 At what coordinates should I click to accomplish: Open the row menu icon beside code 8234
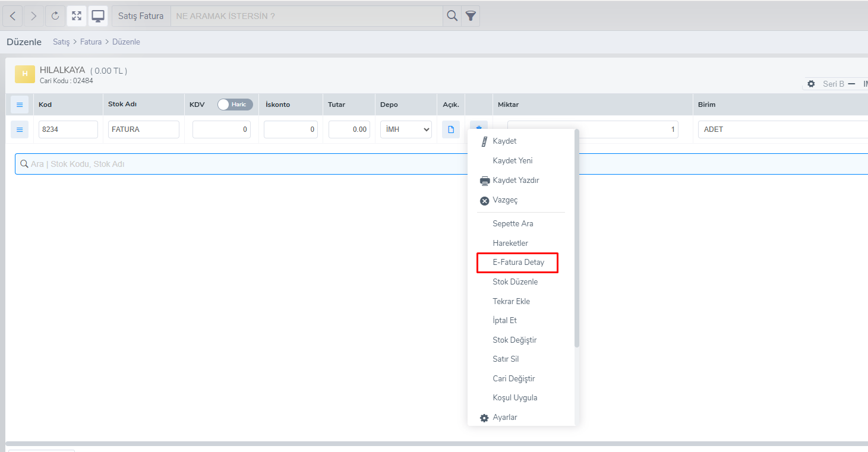20,129
